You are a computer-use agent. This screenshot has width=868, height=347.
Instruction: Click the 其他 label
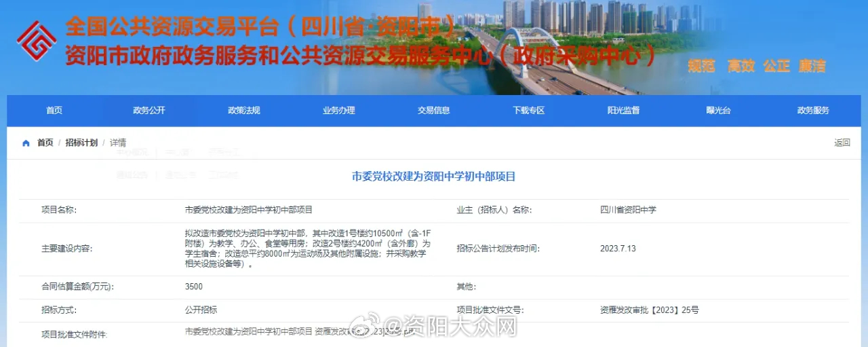[x=467, y=287]
